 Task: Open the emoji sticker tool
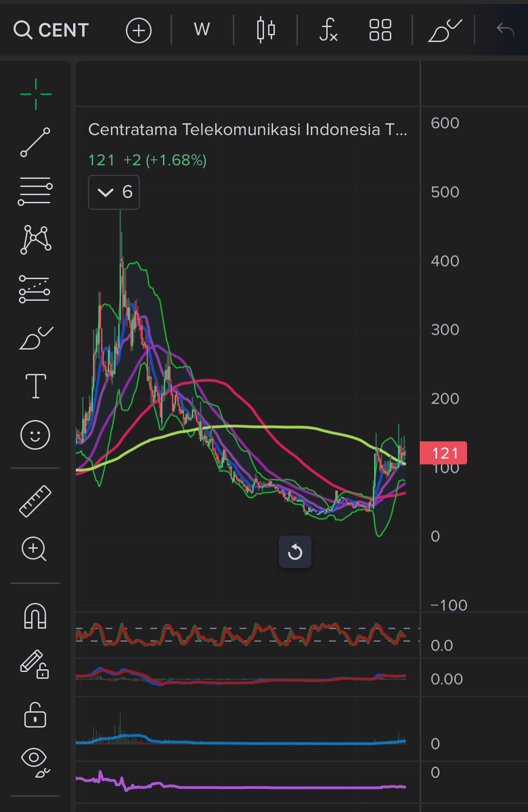35,435
